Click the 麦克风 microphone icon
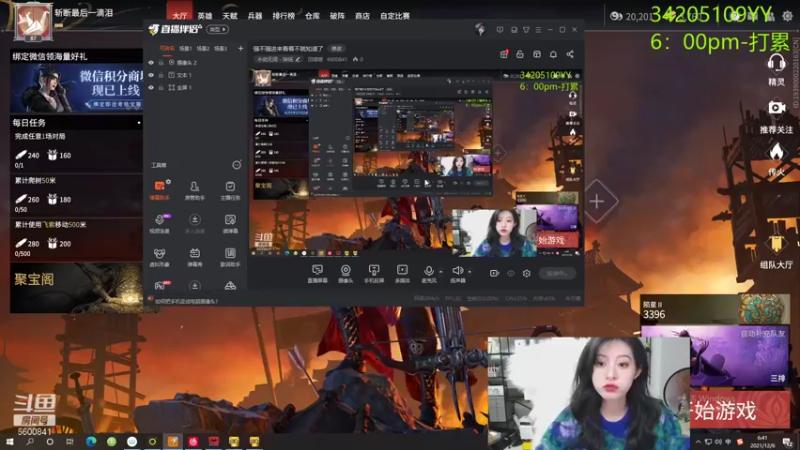This screenshot has width=800, height=450. [x=429, y=273]
